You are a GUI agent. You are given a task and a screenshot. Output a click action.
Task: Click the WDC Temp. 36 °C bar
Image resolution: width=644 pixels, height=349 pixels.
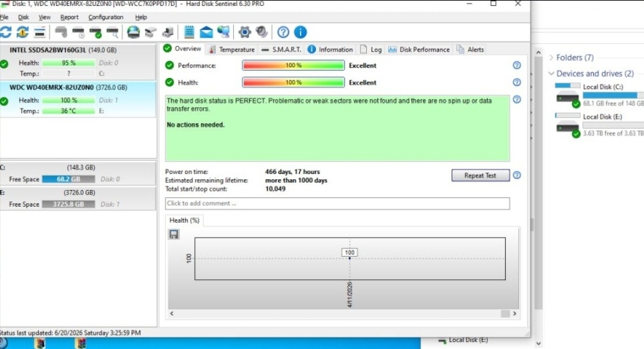click(x=69, y=111)
